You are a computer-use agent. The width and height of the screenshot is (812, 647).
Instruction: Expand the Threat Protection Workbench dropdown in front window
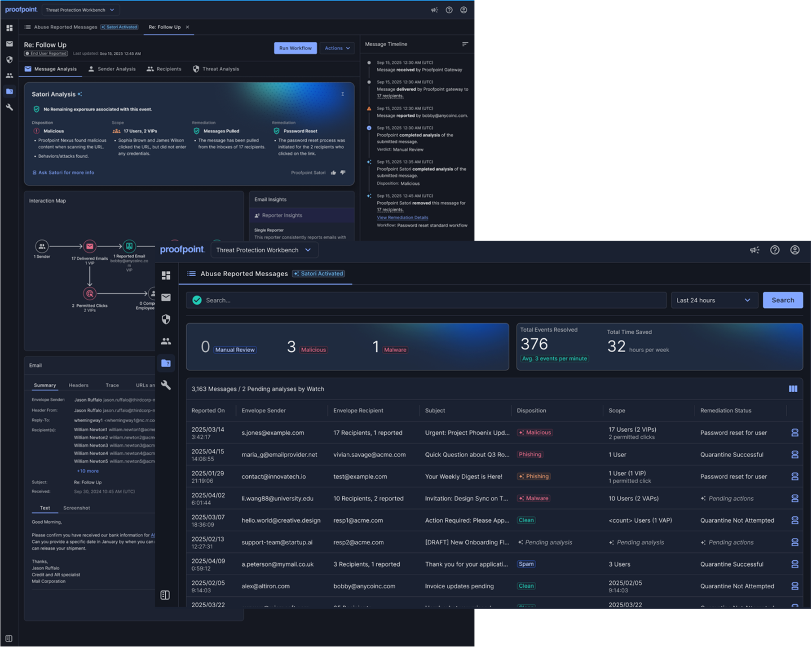pyautogui.click(x=264, y=250)
